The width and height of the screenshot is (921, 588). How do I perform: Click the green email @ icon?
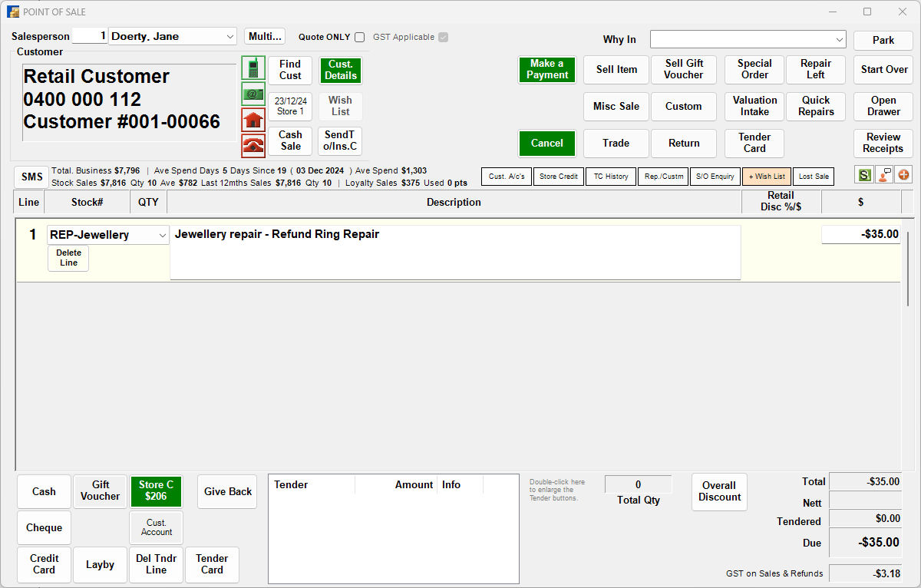coord(253,94)
